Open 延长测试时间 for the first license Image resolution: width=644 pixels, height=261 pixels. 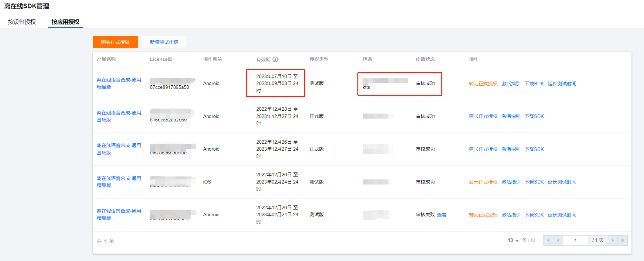[562, 83]
